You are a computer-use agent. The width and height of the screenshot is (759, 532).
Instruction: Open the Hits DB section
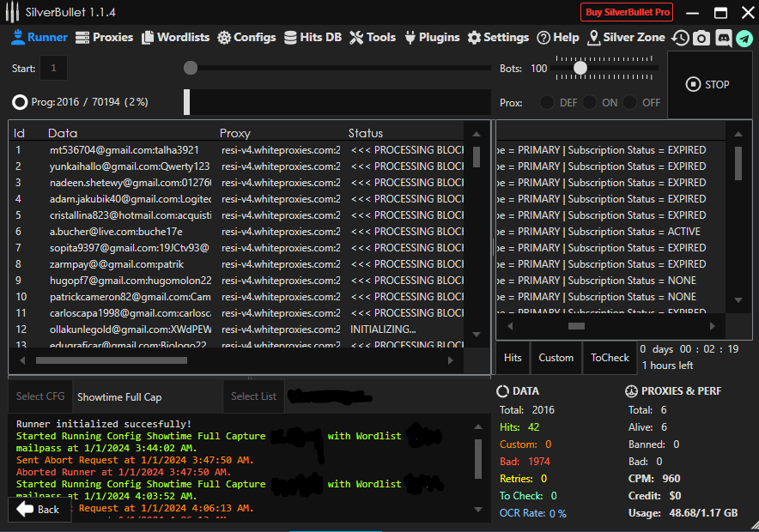(313, 38)
